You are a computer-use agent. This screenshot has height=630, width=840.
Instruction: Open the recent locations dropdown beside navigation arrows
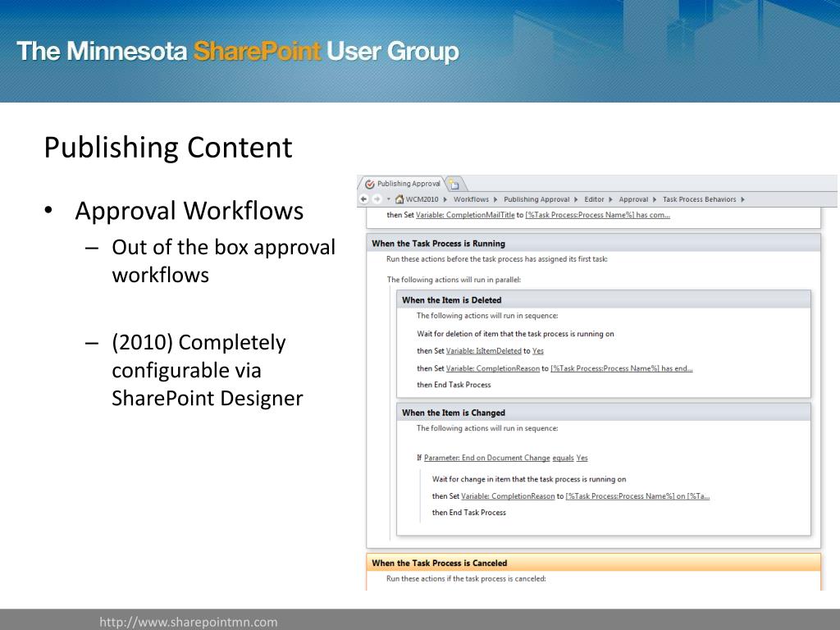pyautogui.click(x=388, y=199)
